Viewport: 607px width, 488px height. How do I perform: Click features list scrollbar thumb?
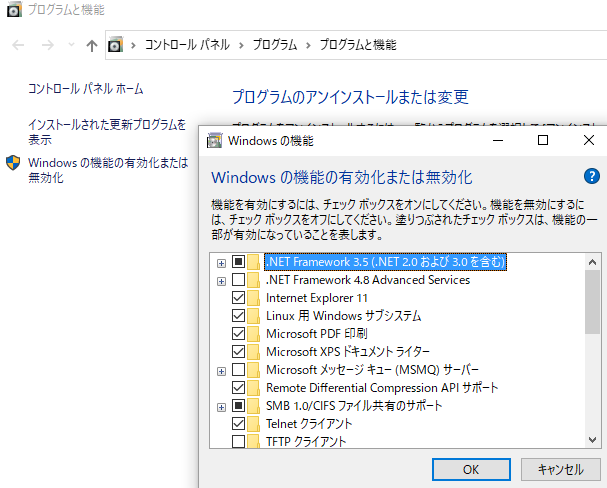592,302
